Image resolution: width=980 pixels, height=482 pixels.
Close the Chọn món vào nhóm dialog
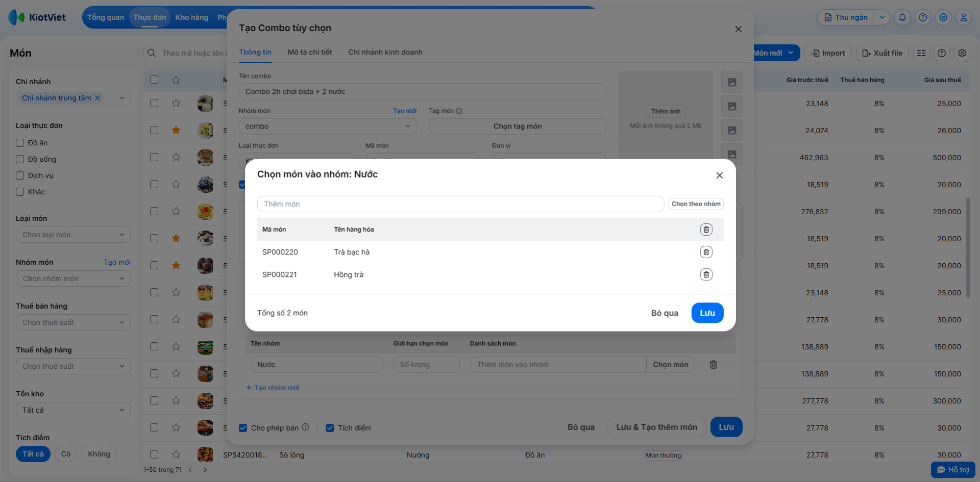tap(719, 175)
